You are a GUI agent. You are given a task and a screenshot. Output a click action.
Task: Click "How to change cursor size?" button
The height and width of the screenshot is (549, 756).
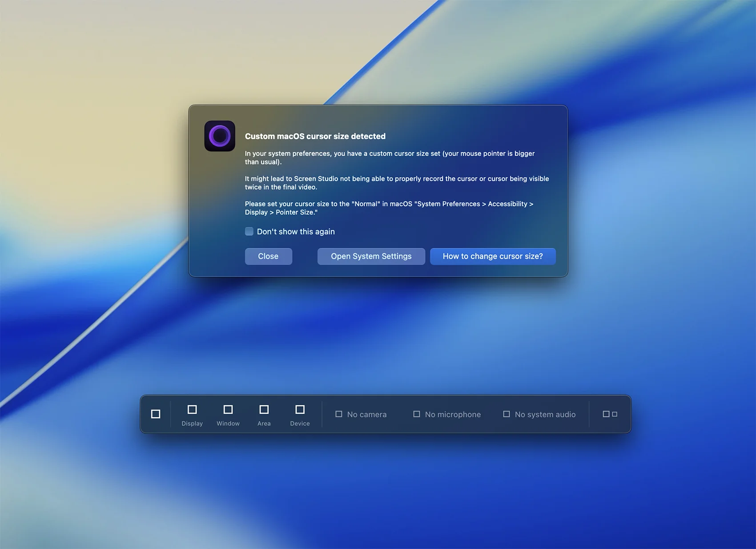[x=493, y=256]
